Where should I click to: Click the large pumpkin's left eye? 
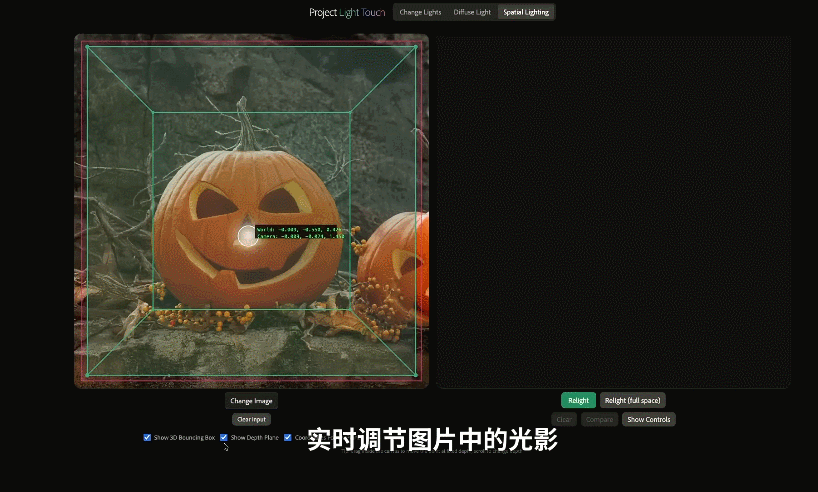pyautogui.click(x=212, y=202)
